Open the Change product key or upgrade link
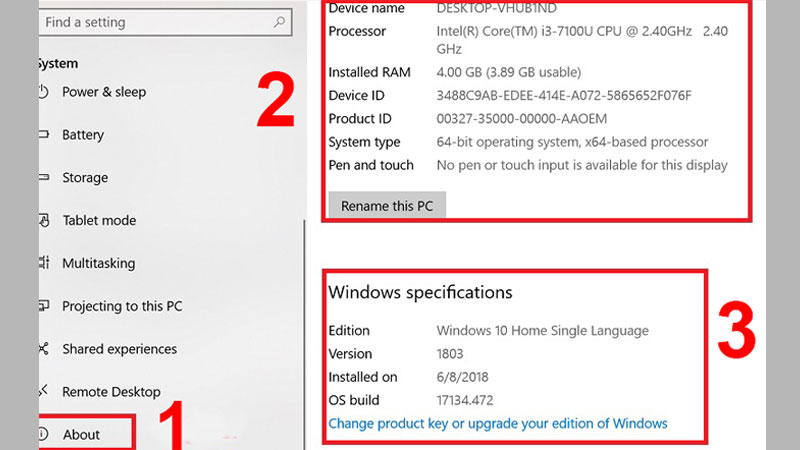 (497, 423)
